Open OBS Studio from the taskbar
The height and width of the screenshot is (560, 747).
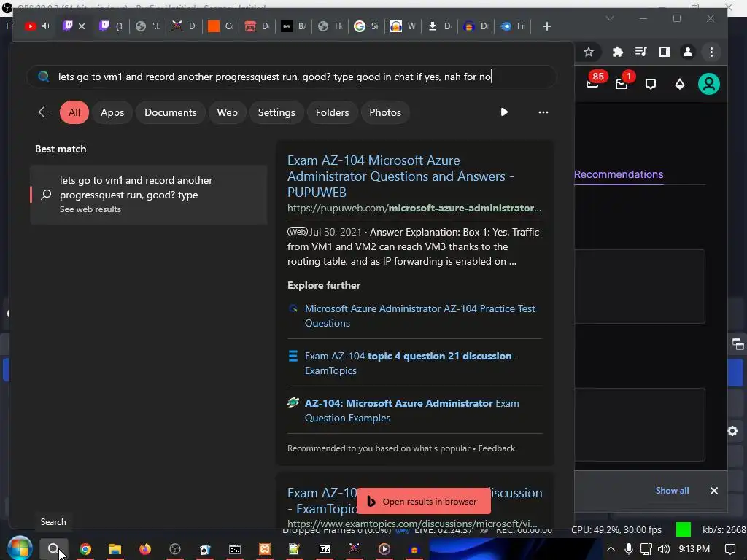[x=175, y=549]
